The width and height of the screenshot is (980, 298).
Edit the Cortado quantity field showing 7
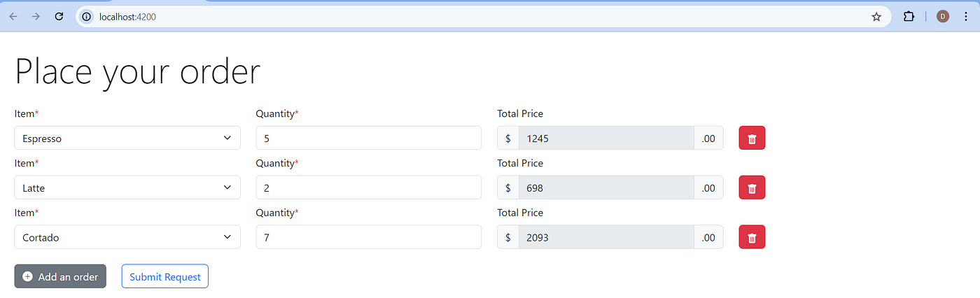369,237
